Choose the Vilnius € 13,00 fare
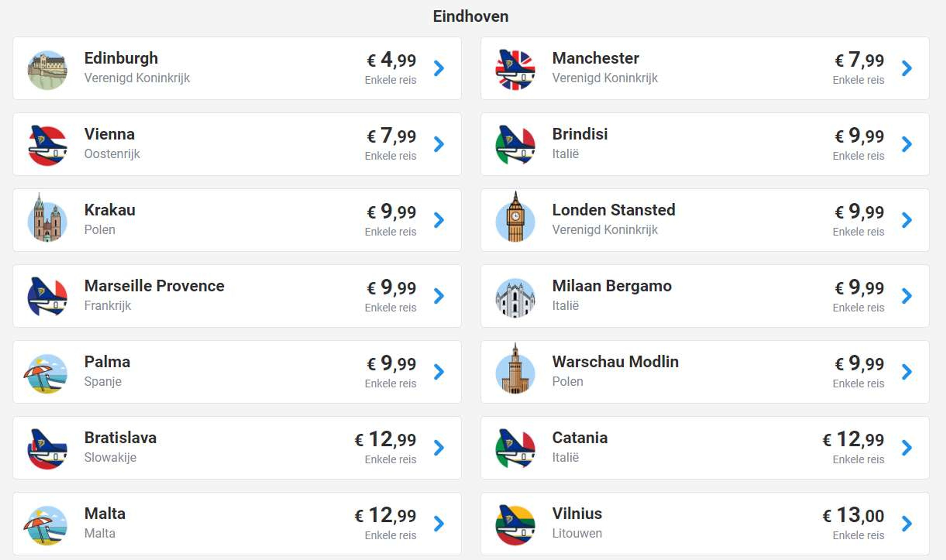 [853, 515]
